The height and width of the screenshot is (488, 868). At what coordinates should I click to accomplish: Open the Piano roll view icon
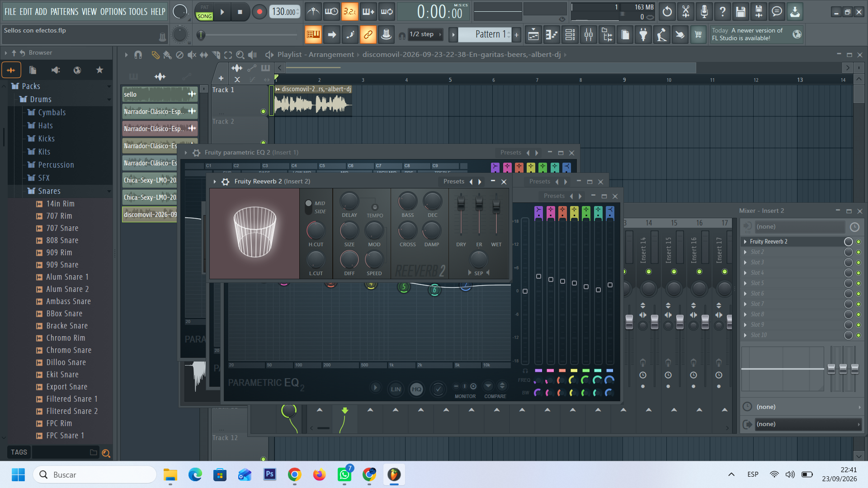point(552,34)
